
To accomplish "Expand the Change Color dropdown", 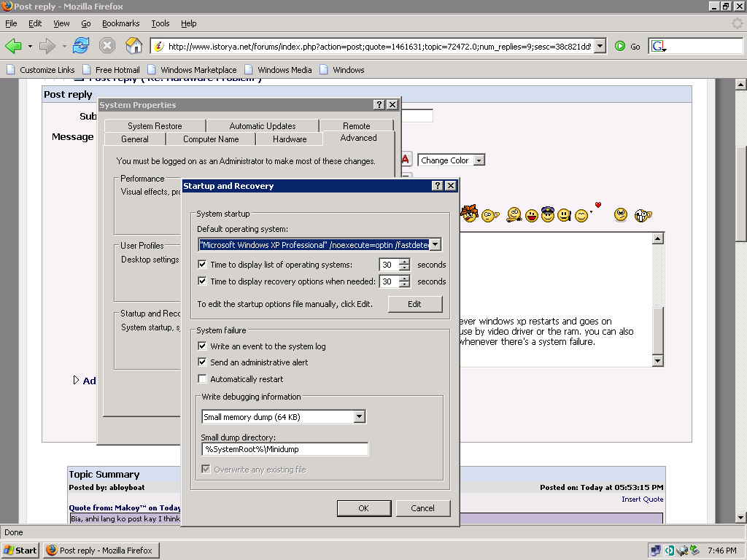I will [x=479, y=160].
